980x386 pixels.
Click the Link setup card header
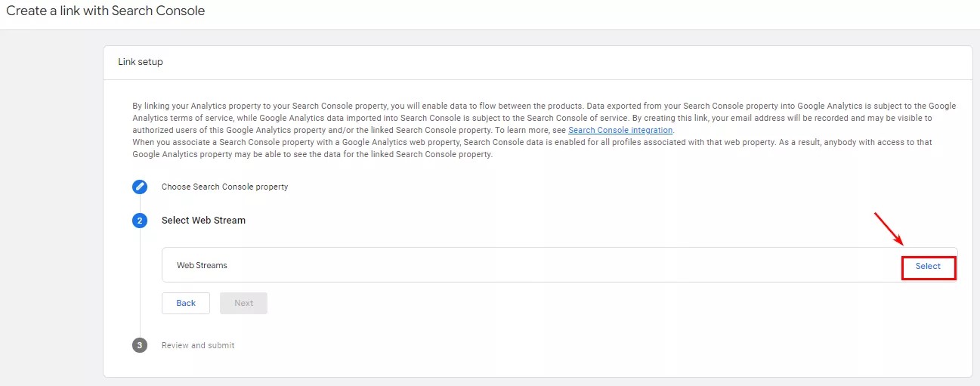pos(538,62)
